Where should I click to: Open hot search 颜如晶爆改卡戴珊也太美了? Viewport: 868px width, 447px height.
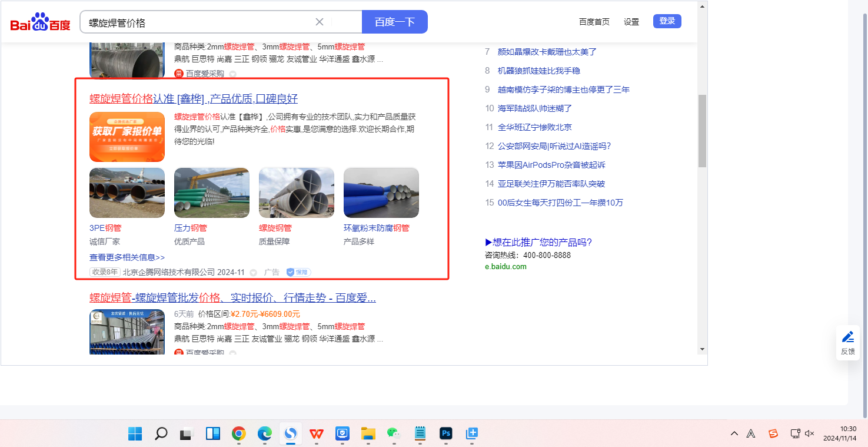(547, 52)
